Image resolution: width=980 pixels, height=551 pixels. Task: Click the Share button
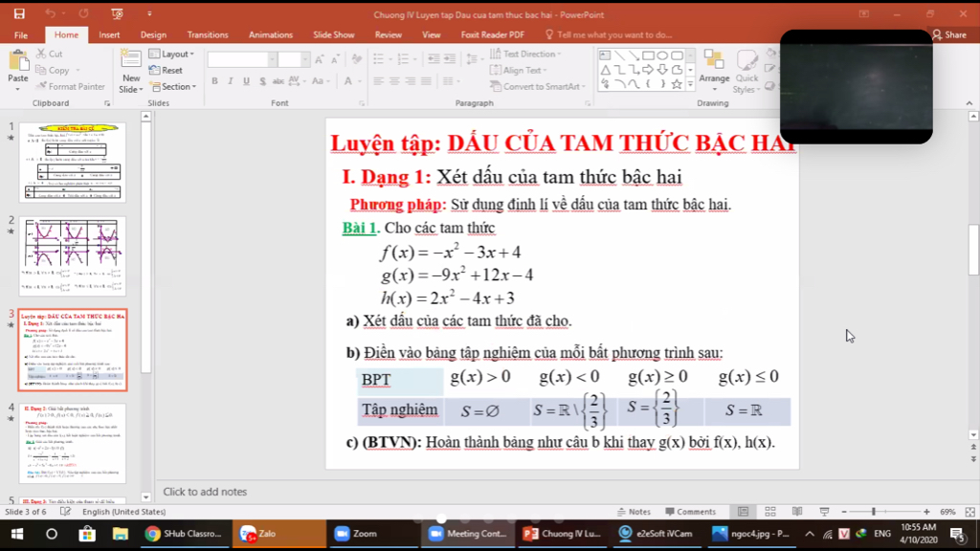pos(949,35)
